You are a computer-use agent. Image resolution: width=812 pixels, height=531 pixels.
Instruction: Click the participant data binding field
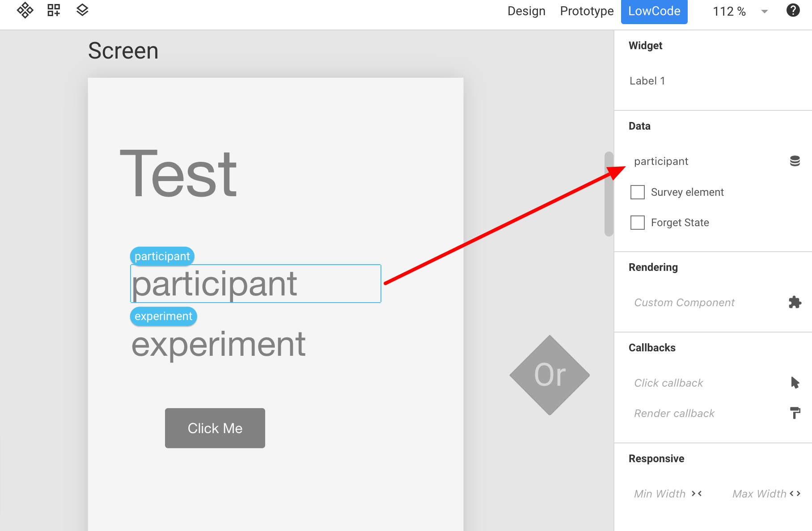(x=661, y=161)
